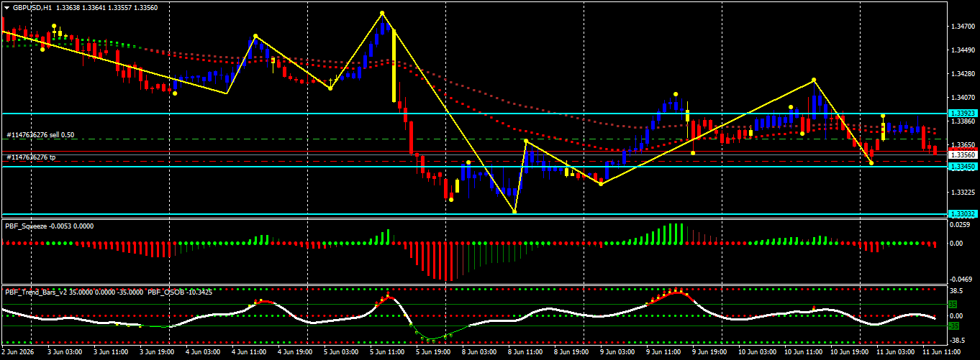Image resolution: width=980 pixels, height=360 pixels.
Task: Click the 1.34070 price scale value
Action: tap(963, 98)
